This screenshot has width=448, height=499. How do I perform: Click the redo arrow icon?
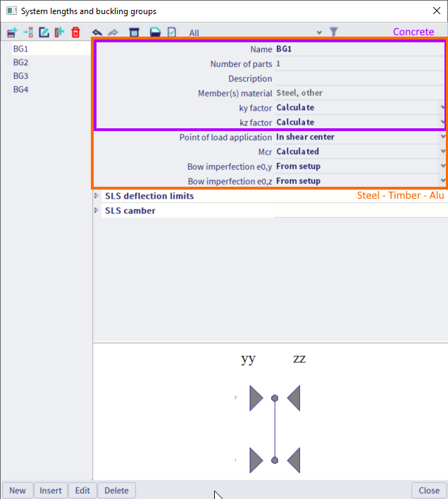point(113,32)
